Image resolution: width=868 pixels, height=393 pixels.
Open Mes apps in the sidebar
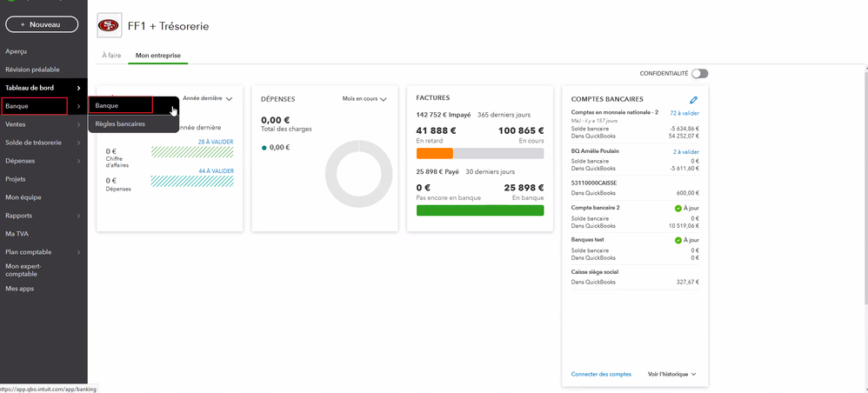pos(19,289)
